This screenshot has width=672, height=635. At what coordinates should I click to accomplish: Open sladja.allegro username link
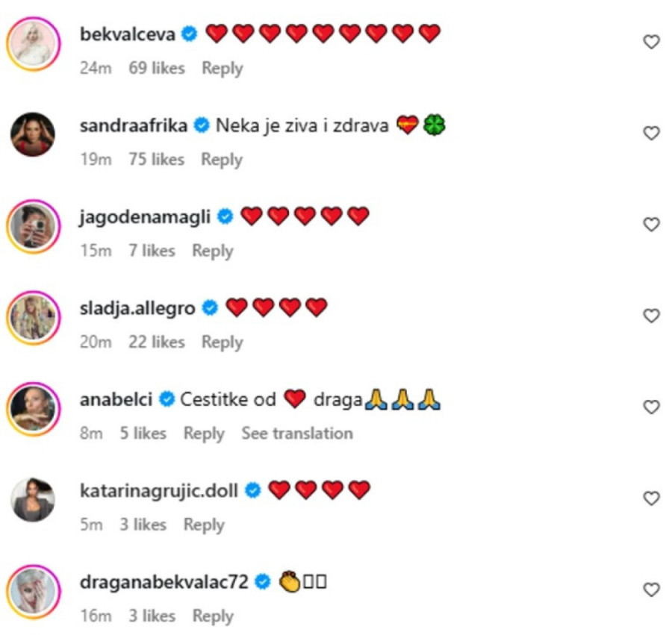pyautogui.click(x=137, y=307)
